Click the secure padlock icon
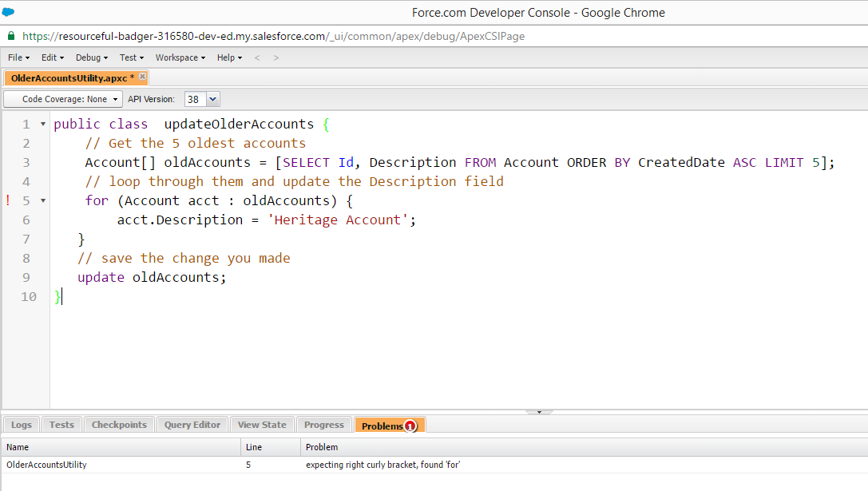This screenshot has width=868, height=491. point(11,36)
